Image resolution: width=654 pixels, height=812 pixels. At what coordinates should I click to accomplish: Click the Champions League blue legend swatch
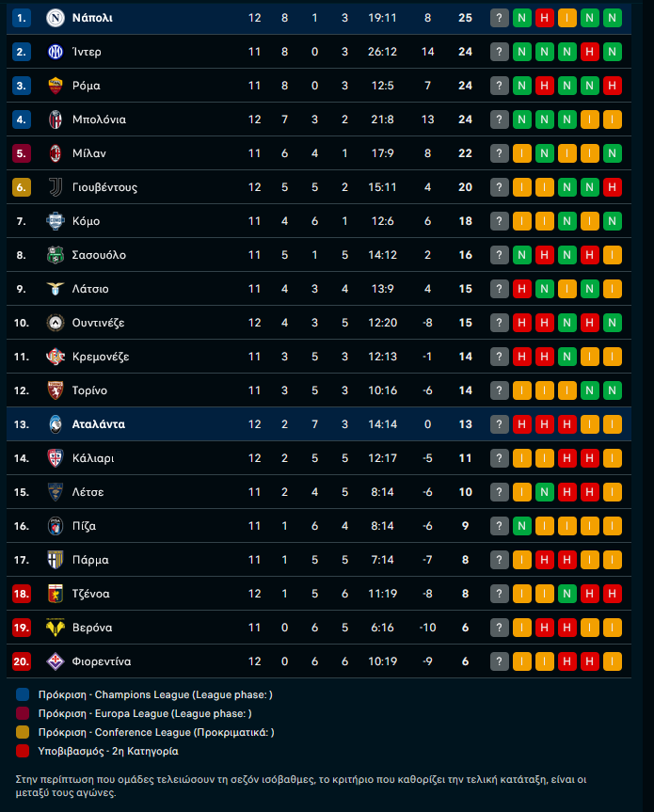tap(23, 695)
